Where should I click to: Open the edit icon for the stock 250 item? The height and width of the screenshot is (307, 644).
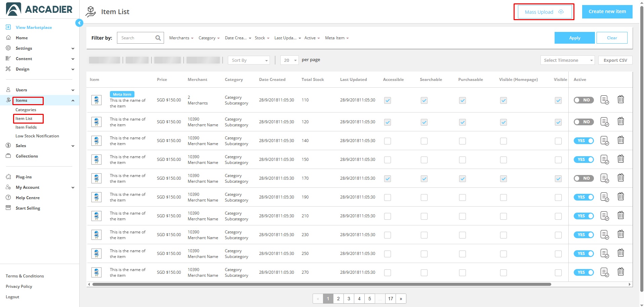coord(604,254)
